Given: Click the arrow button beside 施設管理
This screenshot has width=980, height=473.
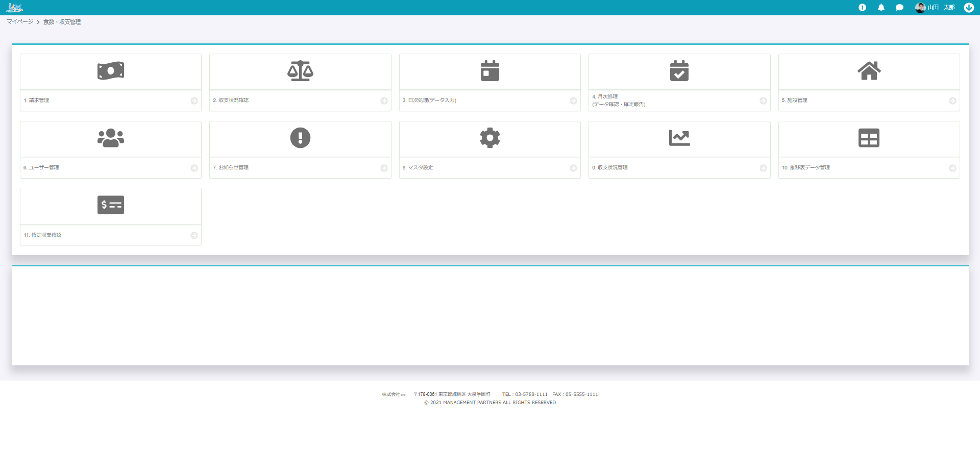Looking at the screenshot, I should tap(952, 101).
